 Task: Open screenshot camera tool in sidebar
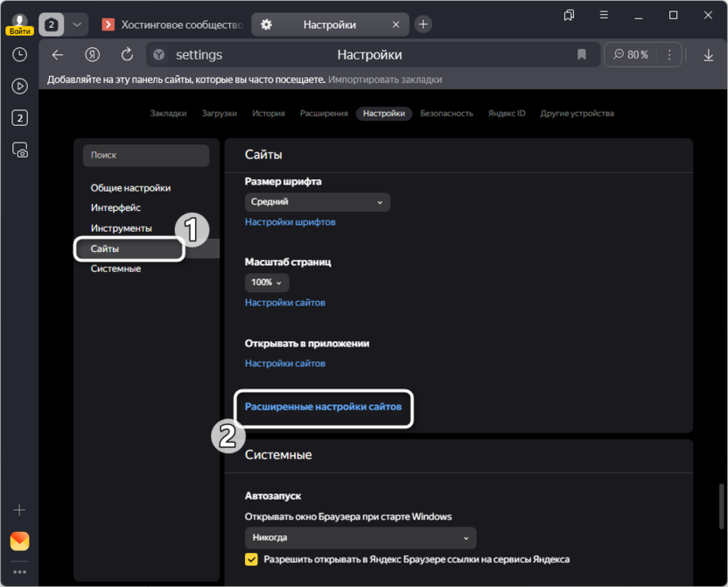click(x=19, y=150)
